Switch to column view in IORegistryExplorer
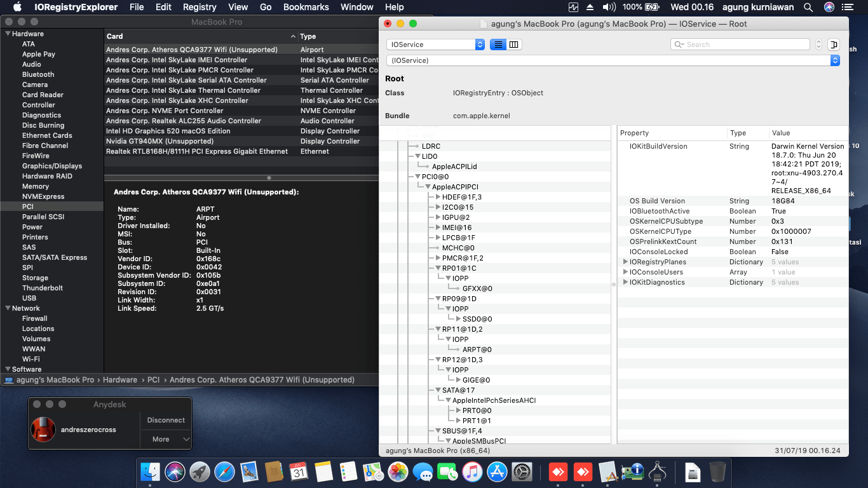 (514, 44)
